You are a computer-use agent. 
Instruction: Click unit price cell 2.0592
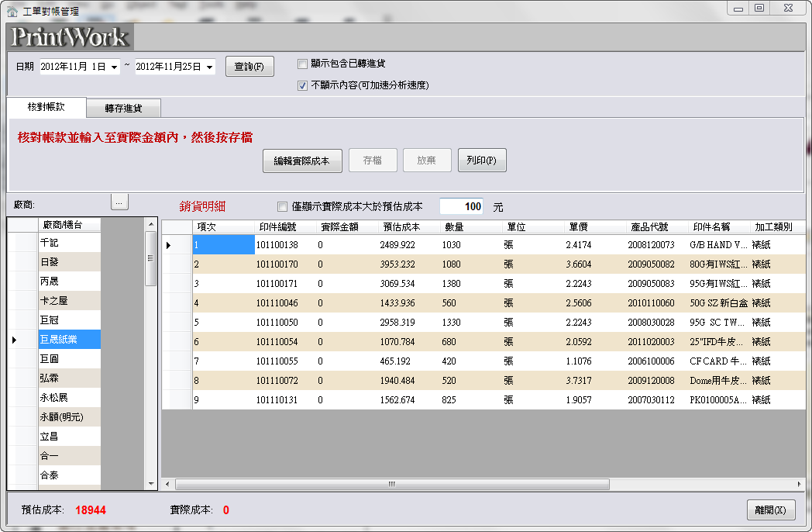coord(595,342)
